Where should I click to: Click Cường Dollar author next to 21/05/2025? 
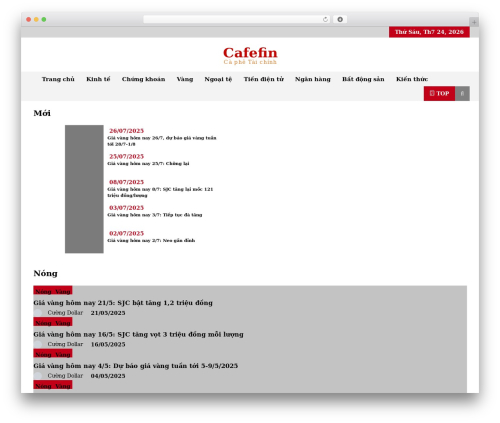65,313
